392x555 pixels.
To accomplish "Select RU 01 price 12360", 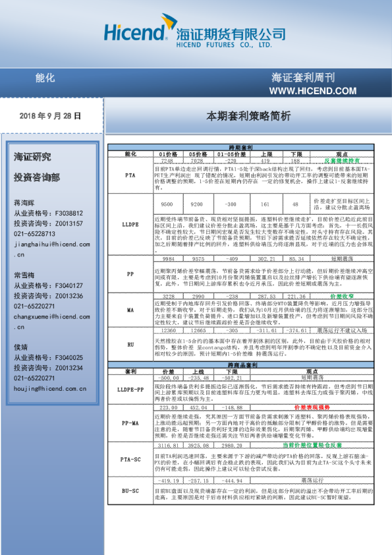I will [x=169, y=330].
